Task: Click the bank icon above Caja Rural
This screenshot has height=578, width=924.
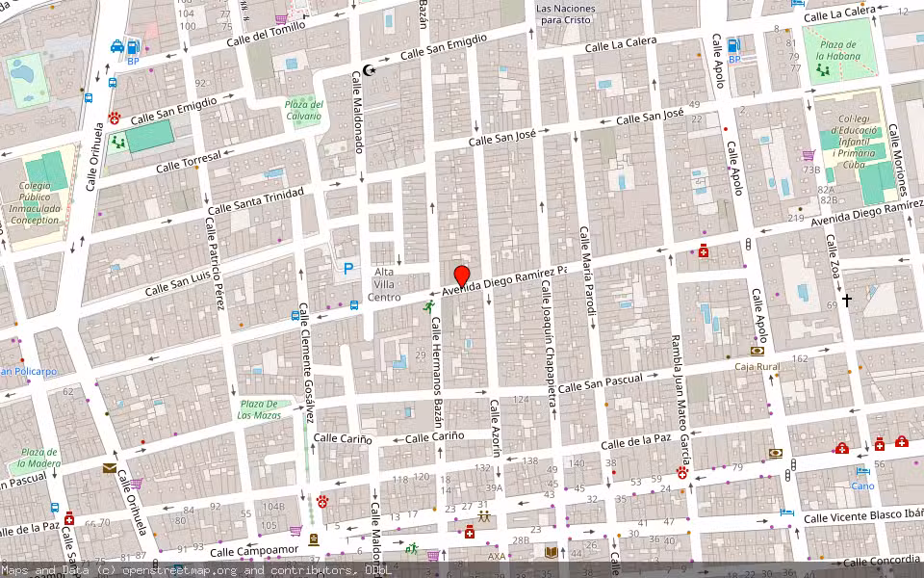Action: (x=757, y=351)
